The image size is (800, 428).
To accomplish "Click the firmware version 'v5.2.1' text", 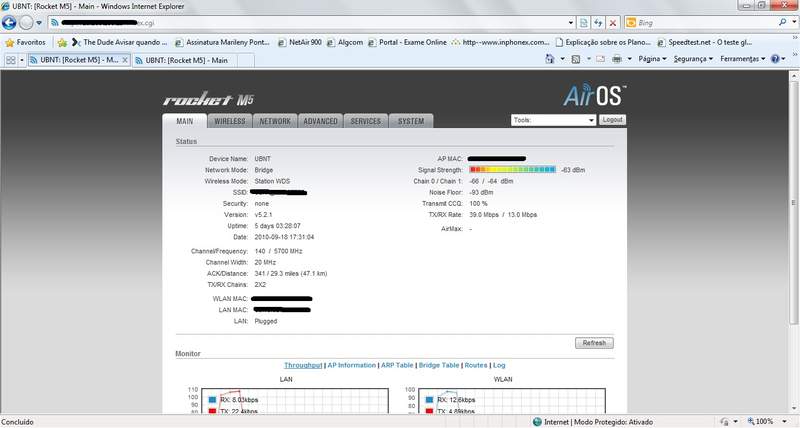I will click(x=263, y=215).
